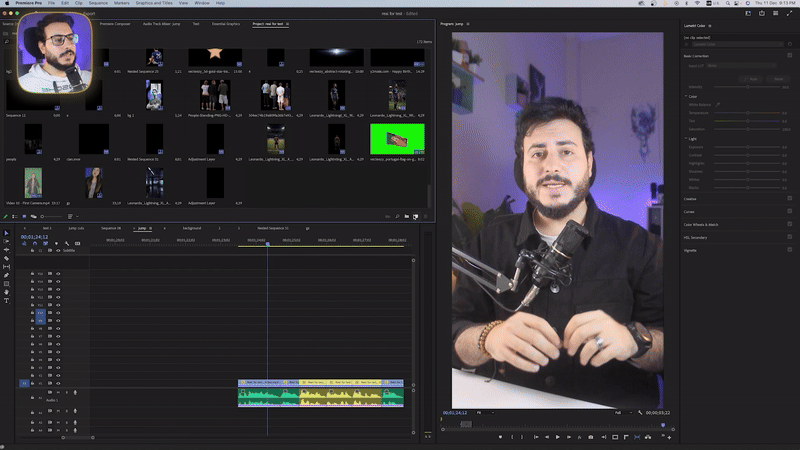Select the Pen tool in the tools panel

pyautogui.click(x=6, y=275)
